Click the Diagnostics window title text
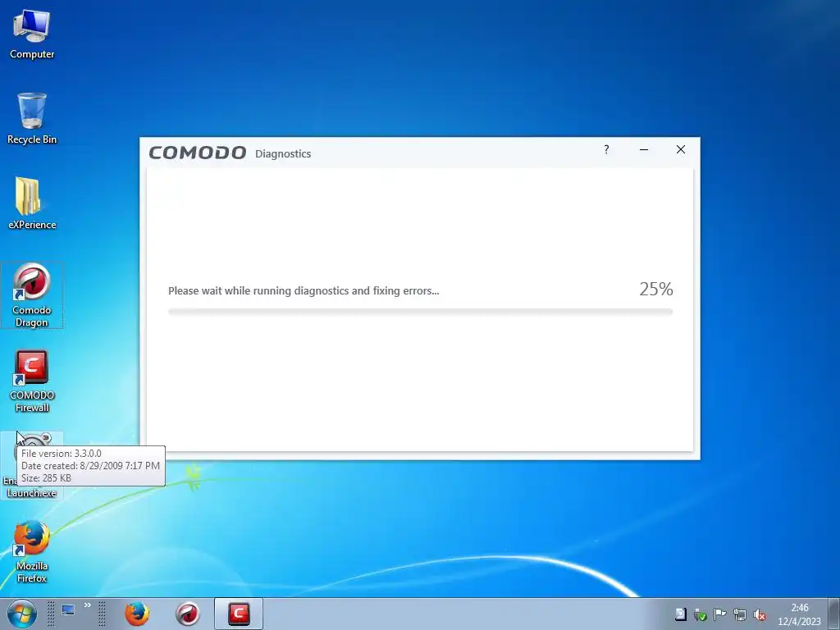 pyautogui.click(x=283, y=153)
